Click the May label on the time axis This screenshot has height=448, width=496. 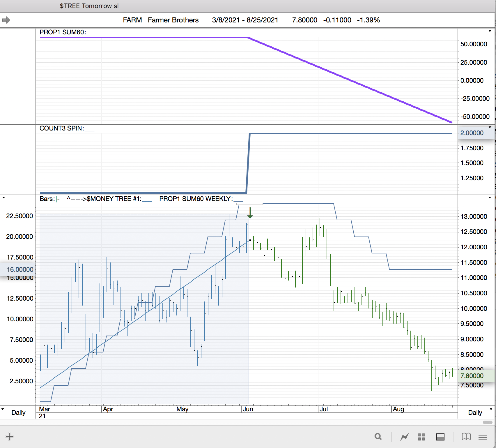point(183,409)
